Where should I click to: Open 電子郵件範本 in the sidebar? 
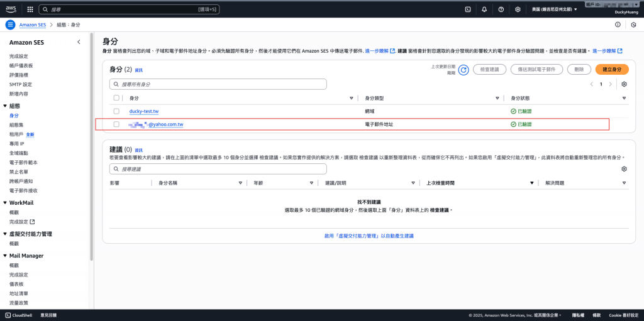23,163
